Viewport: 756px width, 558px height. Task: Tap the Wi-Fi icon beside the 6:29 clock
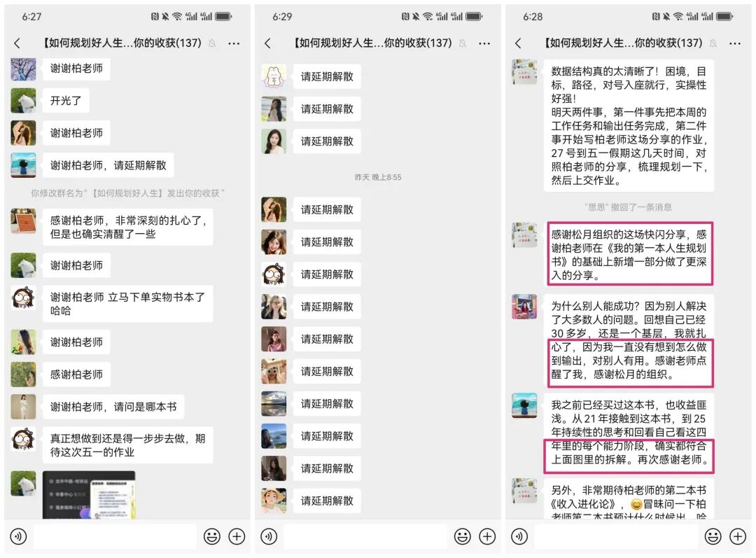[428, 16]
